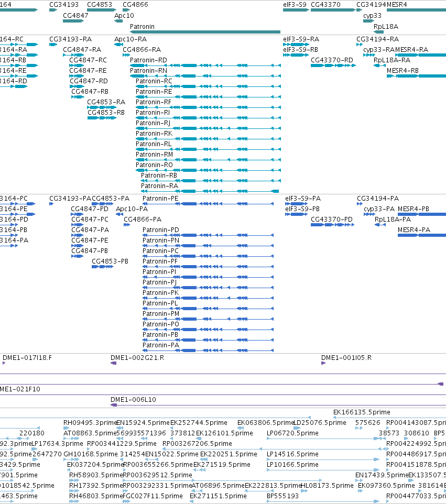Select the Patronin gene bar

pyautogui.click(x=205, y=32)
